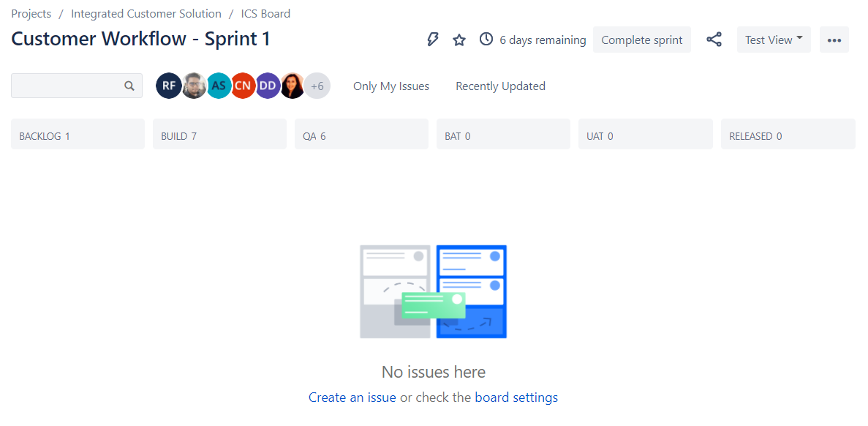868x426 pixels.
Task: Click the BACKLOG 1 column header
Action: click(78, 134)
